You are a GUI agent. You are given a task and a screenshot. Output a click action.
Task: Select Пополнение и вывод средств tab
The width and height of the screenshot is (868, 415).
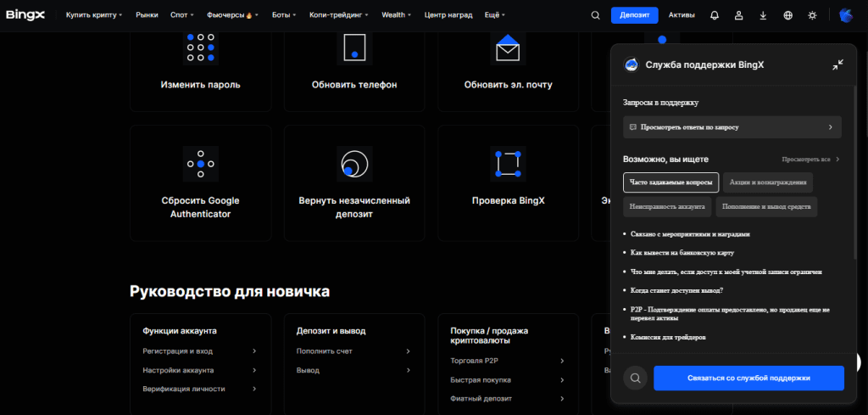point(766,206)
